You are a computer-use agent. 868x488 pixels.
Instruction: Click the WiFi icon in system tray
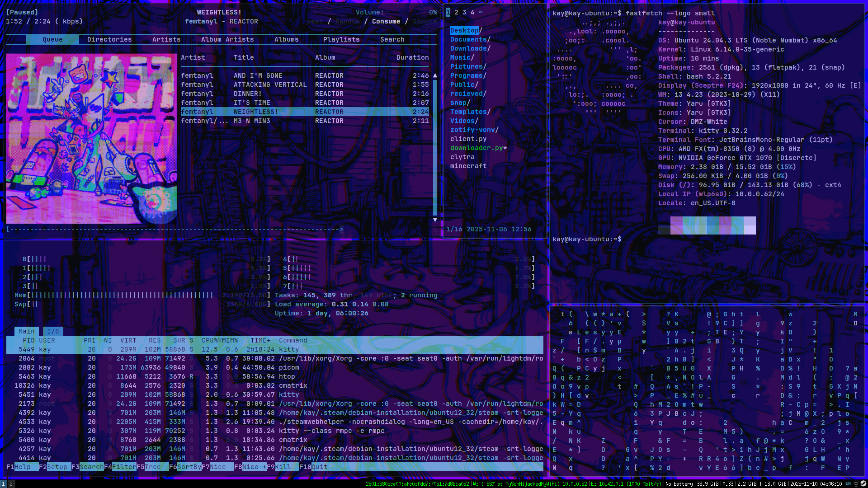click(x=856, y=484)
